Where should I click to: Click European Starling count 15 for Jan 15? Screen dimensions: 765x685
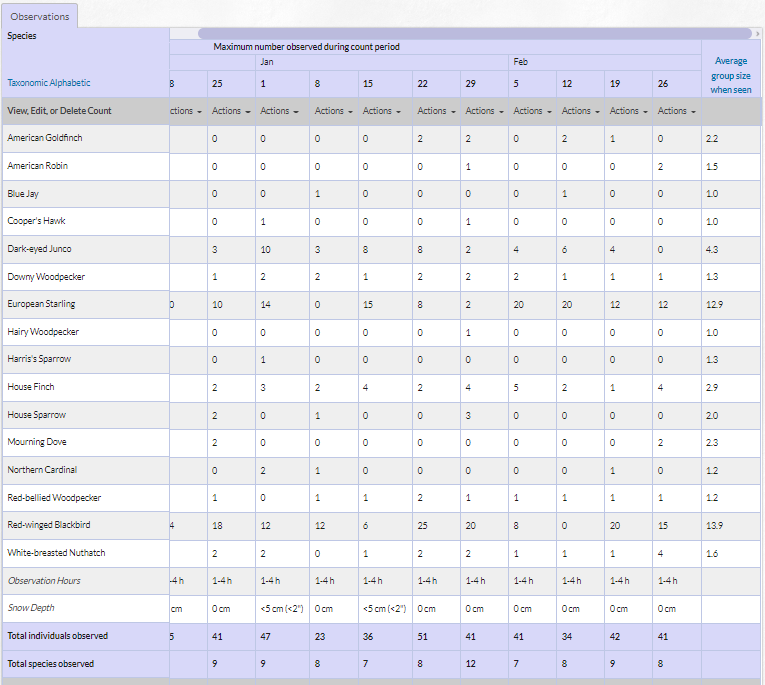click(368, 304)
